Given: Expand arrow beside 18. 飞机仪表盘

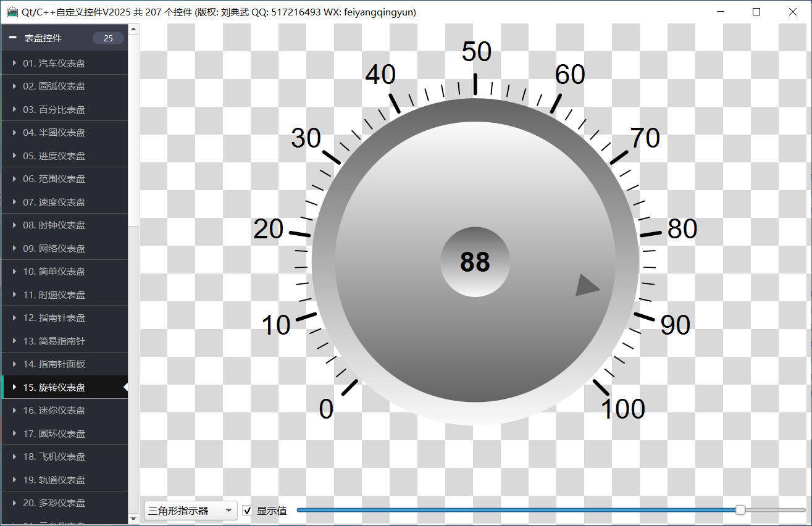Looking at the screenshot, I should point(14,457).
